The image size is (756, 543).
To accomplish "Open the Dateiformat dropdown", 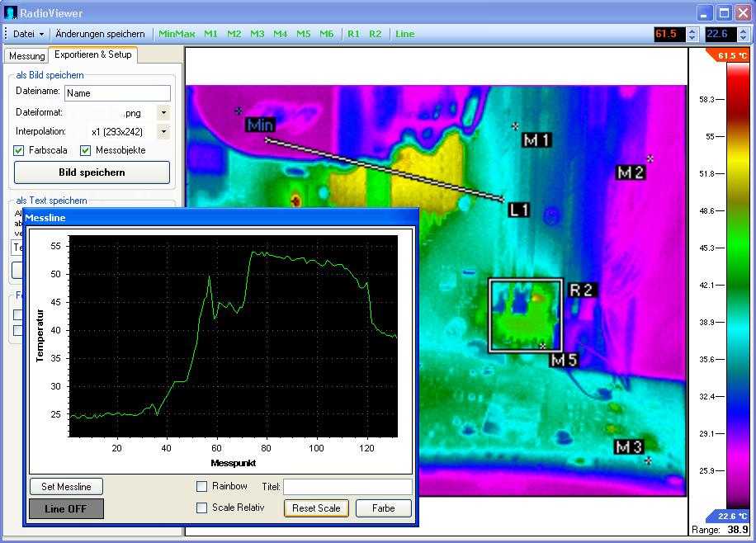I will [x=163, y=113].
